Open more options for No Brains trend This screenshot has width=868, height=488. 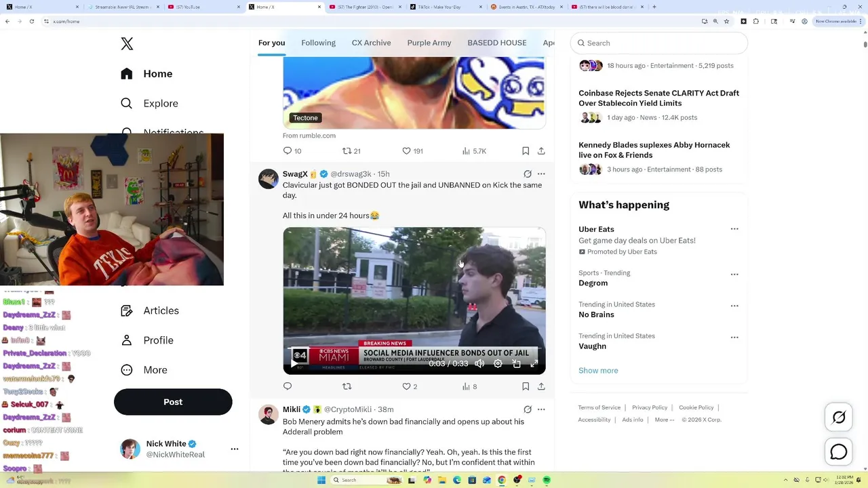point(734,306)
